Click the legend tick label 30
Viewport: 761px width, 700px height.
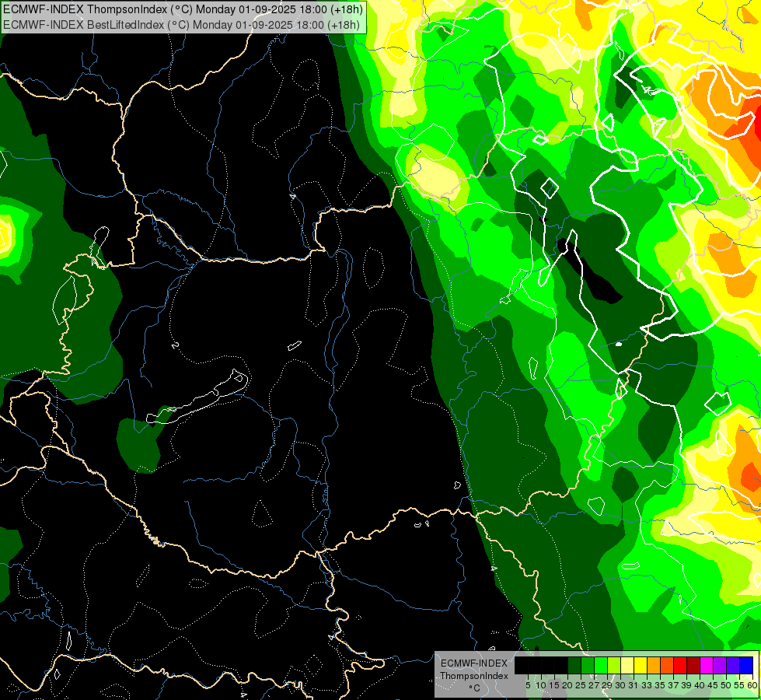621,685
